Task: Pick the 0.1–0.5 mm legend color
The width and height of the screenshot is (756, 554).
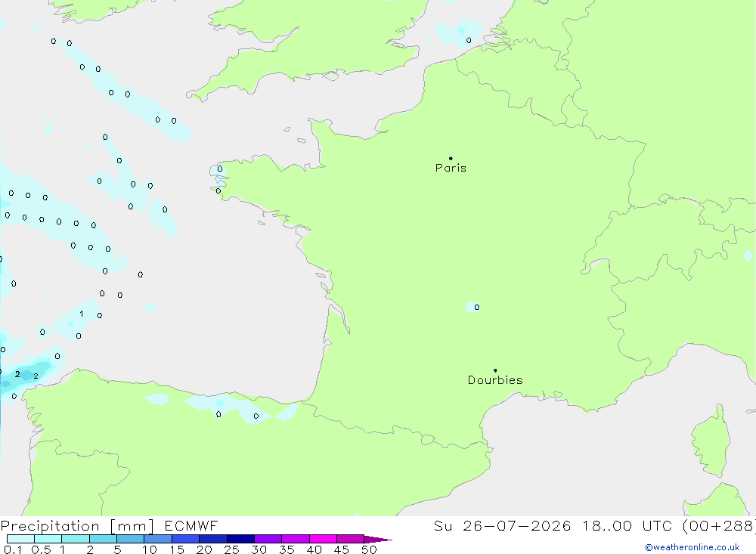Action: click(20, 539)
